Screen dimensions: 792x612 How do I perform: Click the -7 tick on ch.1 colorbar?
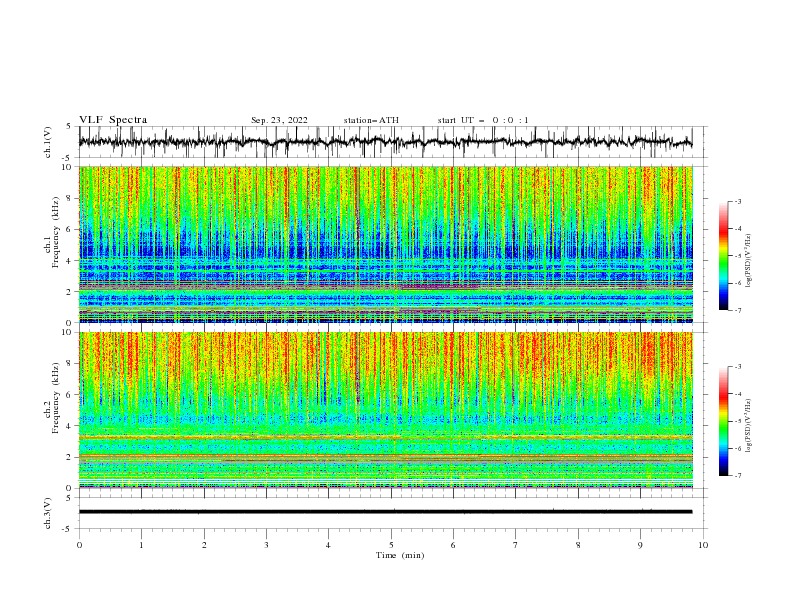[738, 310]
